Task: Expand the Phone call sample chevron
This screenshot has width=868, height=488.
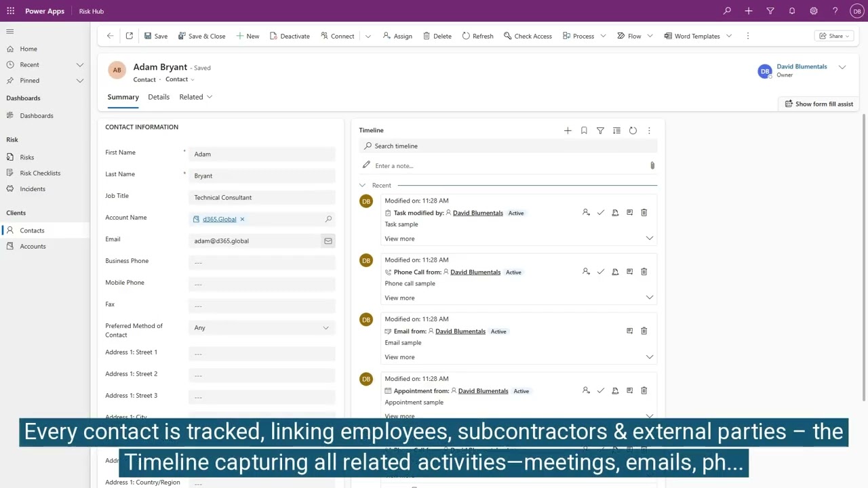Action: 650,298
